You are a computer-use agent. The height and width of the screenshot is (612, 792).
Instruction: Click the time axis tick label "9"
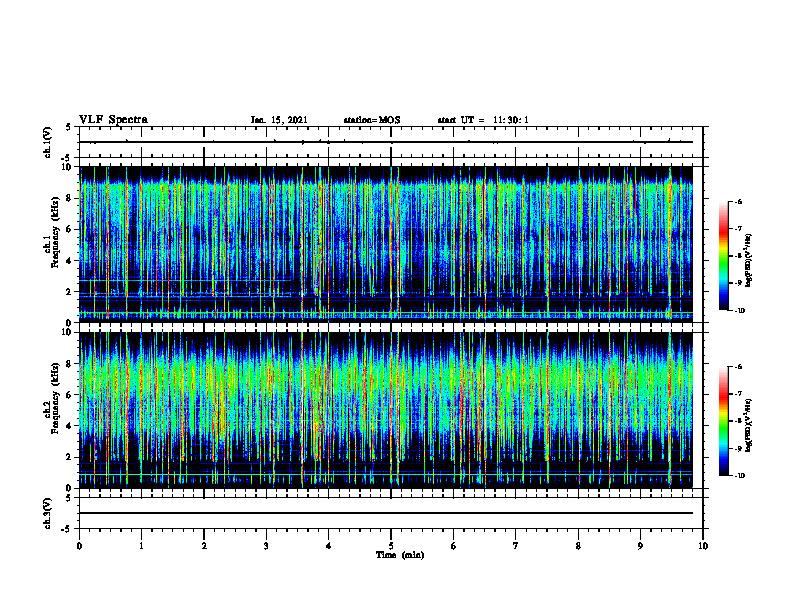[640, 546]
